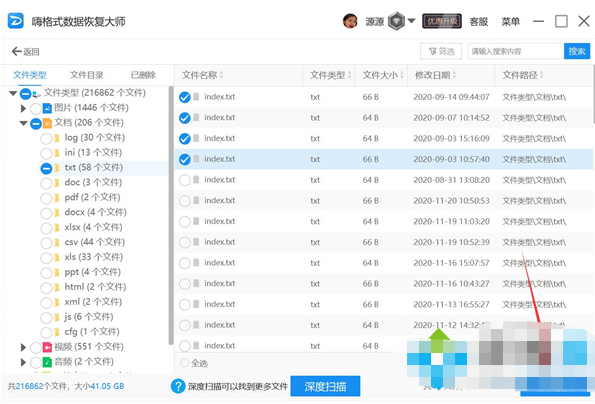
Task: Switch to the 文件目录 tab
Action: click(x=87, y=75)
